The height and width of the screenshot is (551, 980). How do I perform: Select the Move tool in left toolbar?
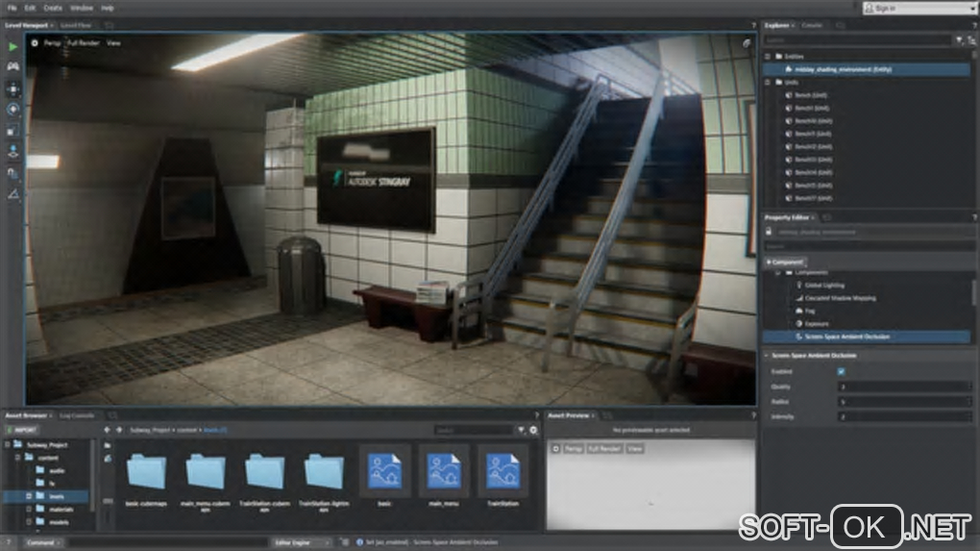(x=12, y=88)
